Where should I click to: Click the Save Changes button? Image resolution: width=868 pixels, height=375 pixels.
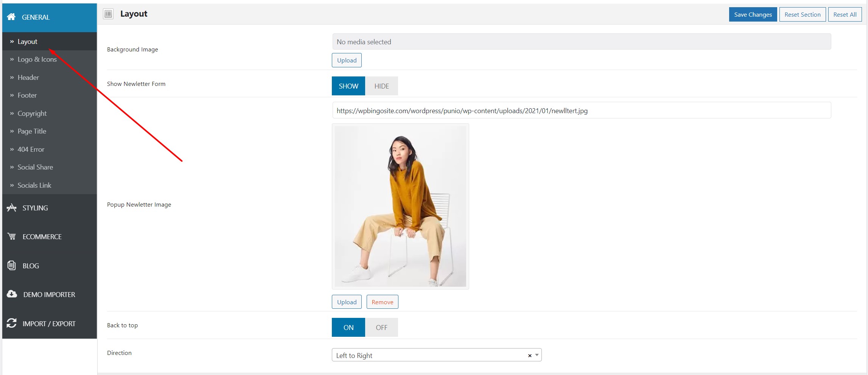pyautogui.click(x=753, y=14)
